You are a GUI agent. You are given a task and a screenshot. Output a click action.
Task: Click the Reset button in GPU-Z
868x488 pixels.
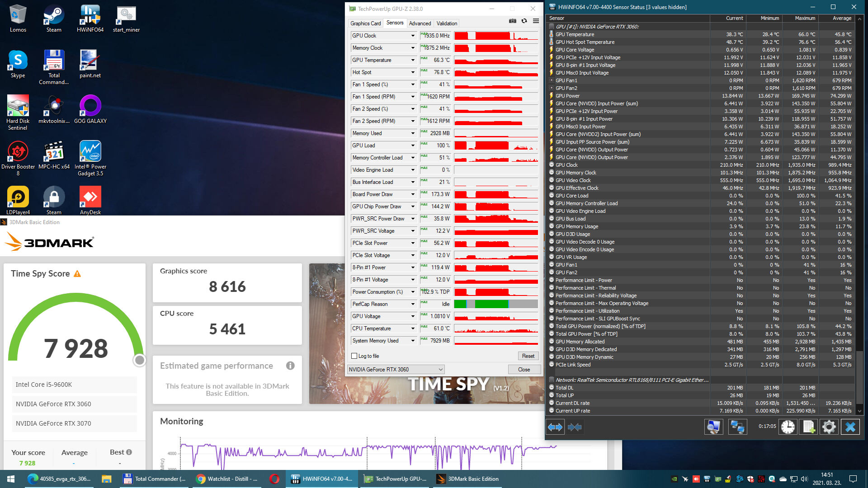[528, 356]
